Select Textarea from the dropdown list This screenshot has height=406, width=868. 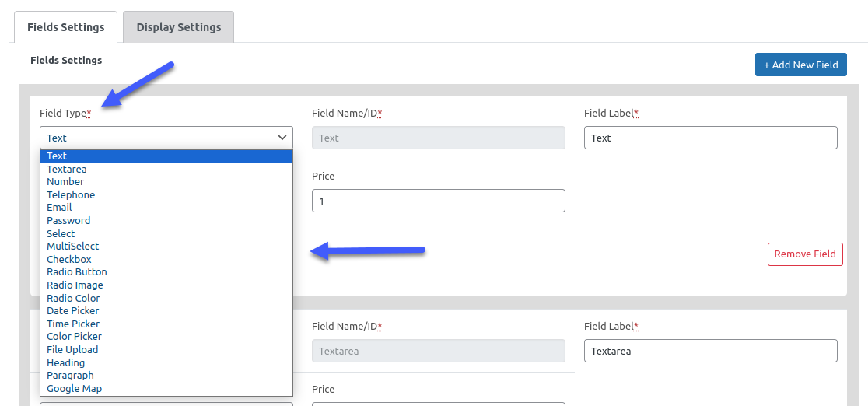tap(67, 169)
